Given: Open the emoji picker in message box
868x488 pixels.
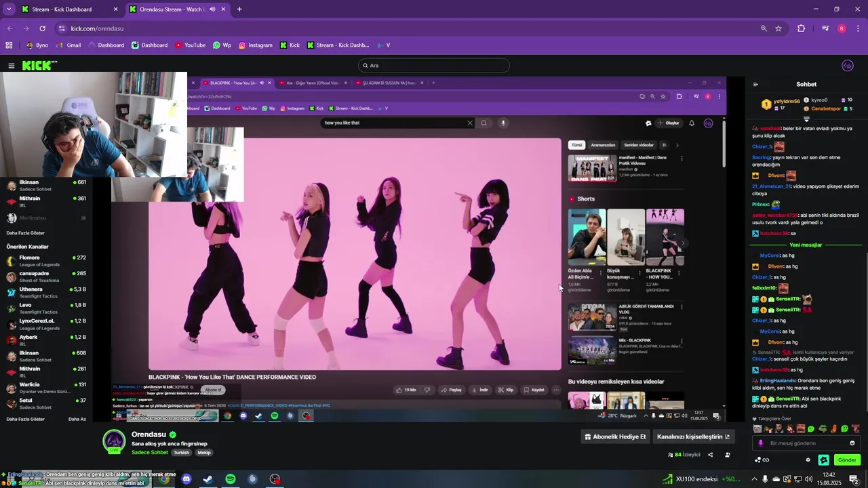Looking at the screenshot, I should pos(852,443).
